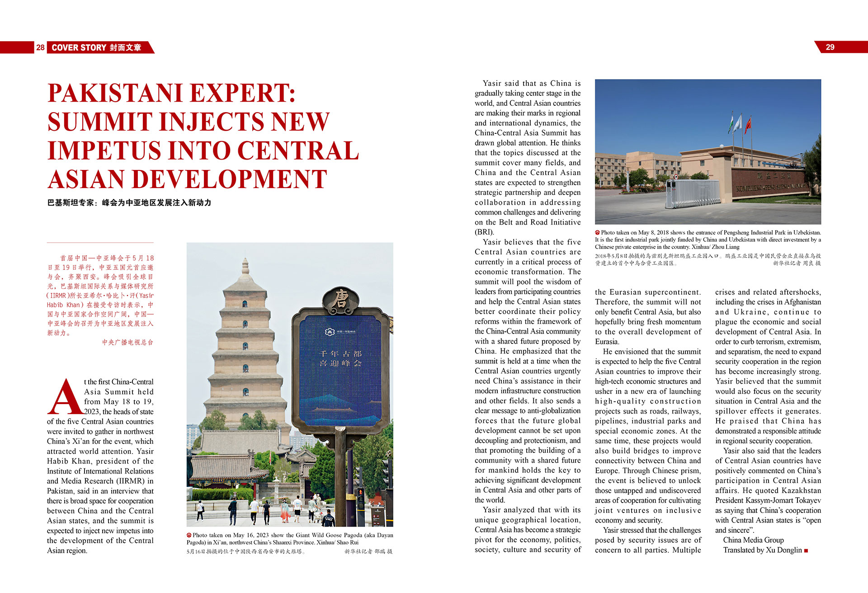Click the credit line 'China Media Group'
The image size is (868, 593).
753,540
